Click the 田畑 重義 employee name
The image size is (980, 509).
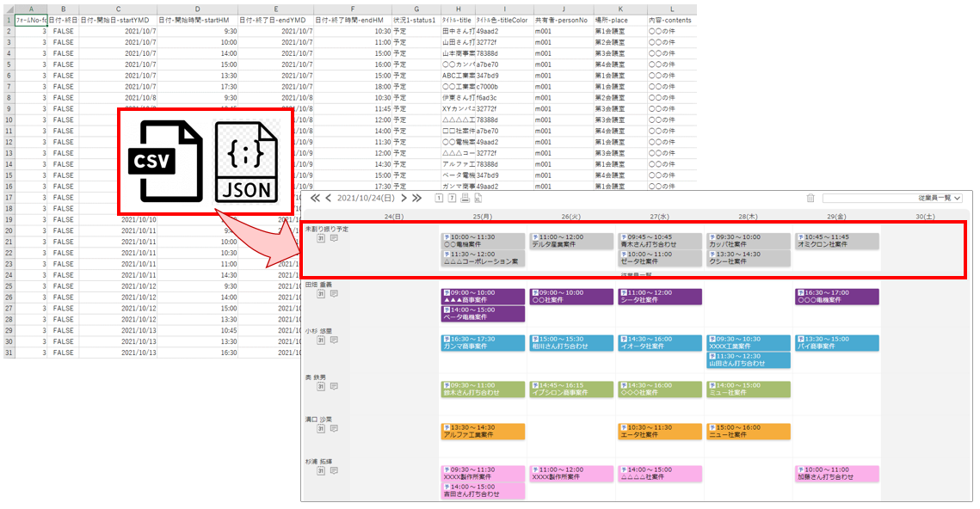318,285
